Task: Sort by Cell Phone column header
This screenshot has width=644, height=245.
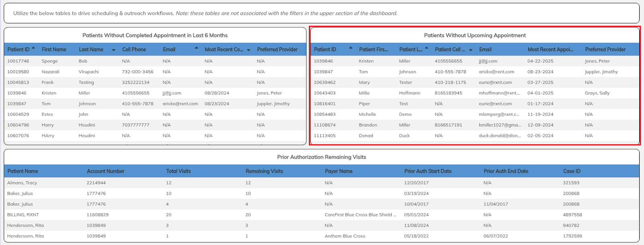Action: pos(134,50)
